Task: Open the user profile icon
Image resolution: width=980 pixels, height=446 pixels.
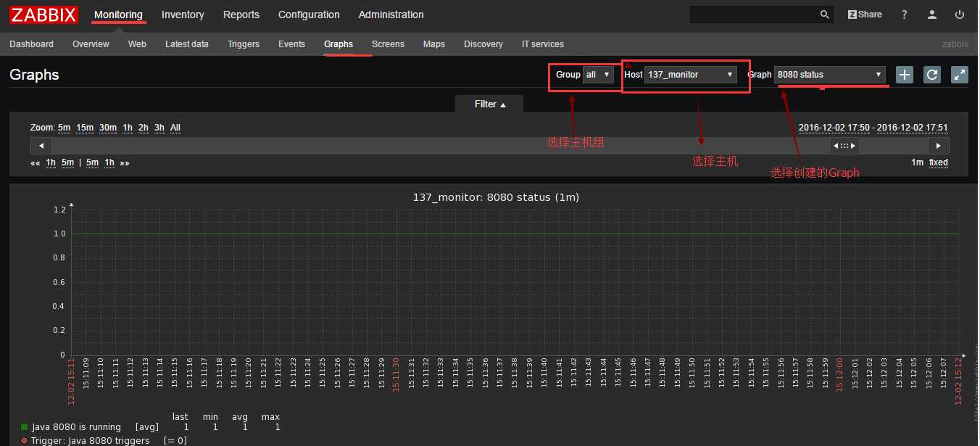Action: [x=932, y=15]
